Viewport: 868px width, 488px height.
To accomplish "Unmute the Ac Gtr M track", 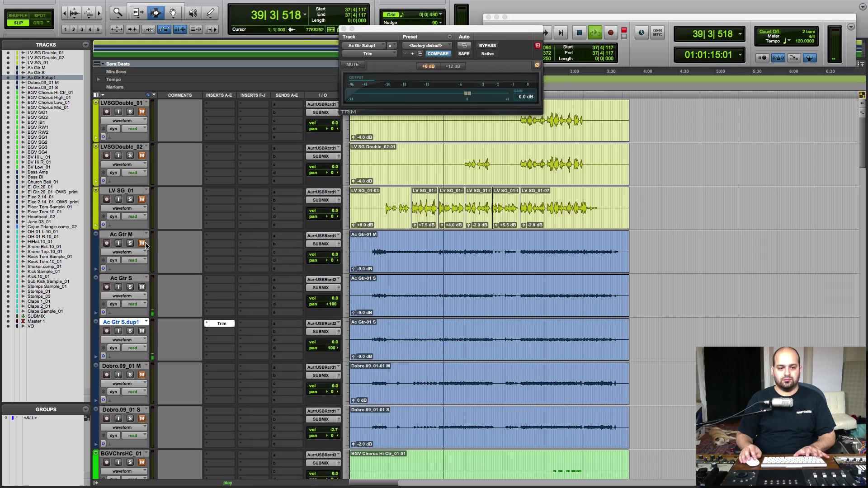I will [142, 243].
